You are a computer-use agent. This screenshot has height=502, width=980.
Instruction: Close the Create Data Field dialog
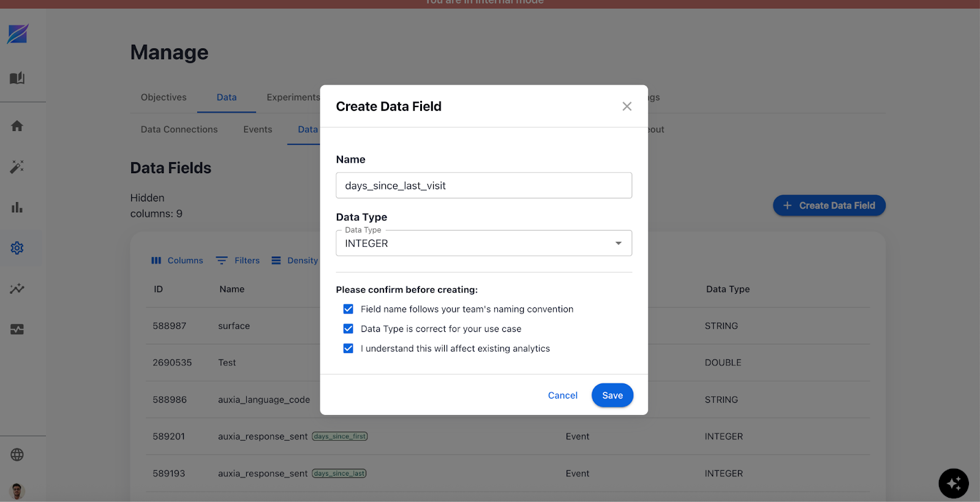pos(627,107)
